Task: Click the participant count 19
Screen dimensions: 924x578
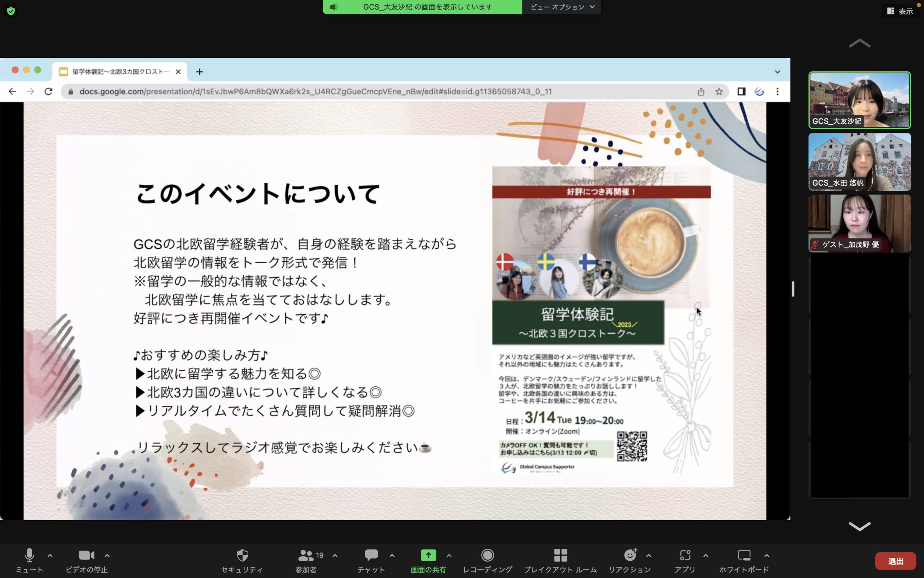Action: [x=320, y=555]
